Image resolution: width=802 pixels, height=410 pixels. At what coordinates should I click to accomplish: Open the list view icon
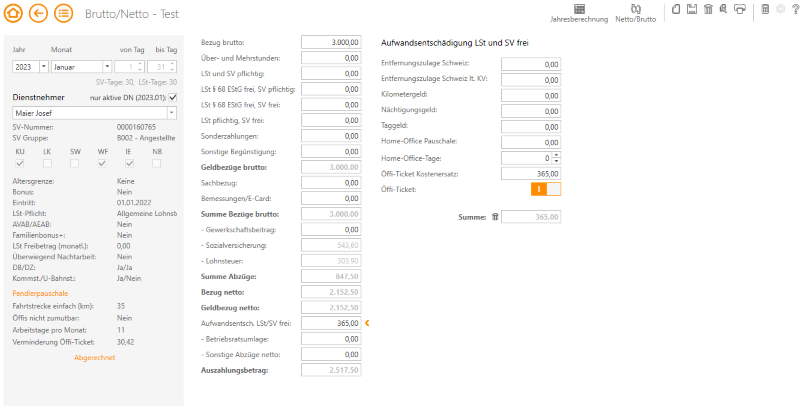pyautogui.click(x=64, y=13)
